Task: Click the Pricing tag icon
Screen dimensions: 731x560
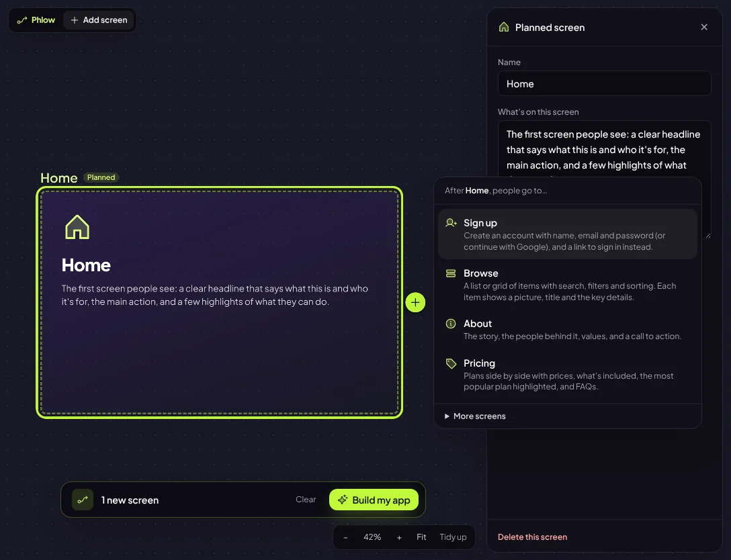Action: point(451,363)
